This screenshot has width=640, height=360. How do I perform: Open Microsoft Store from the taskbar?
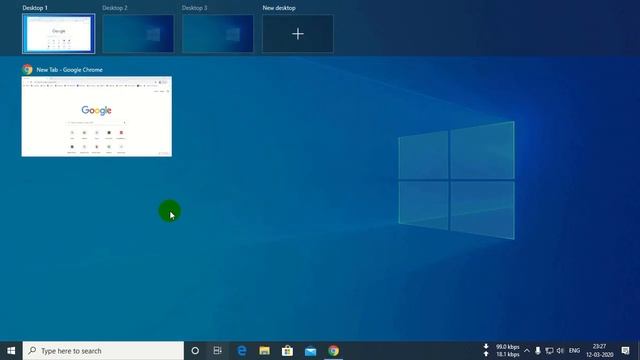point(287,351)
